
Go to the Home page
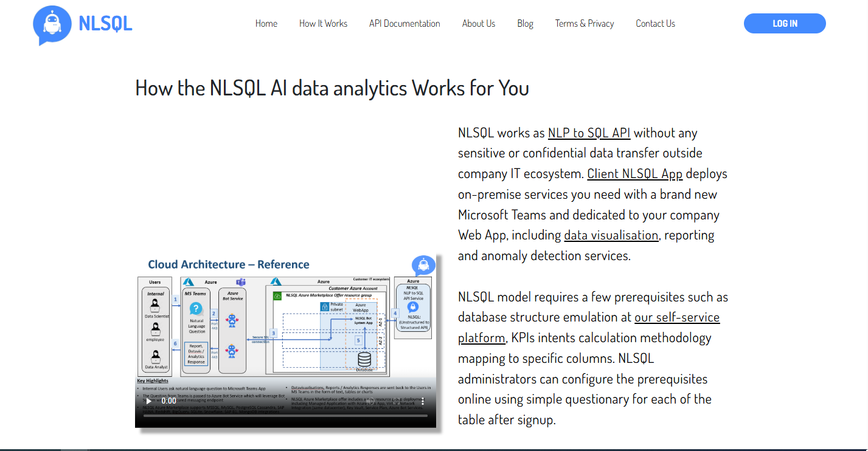[x=266, y=24]
